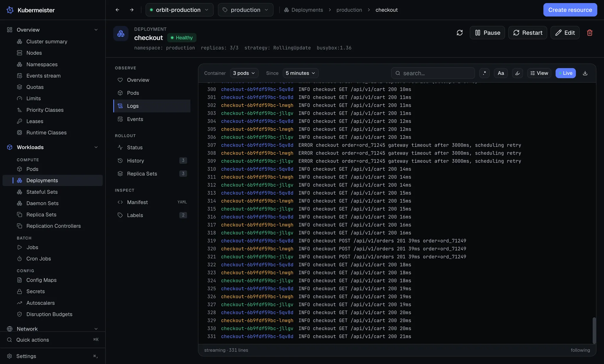This screenshot has width=604, height=364.
Task: Go forward with the right arrow
Action: [132, 10]
